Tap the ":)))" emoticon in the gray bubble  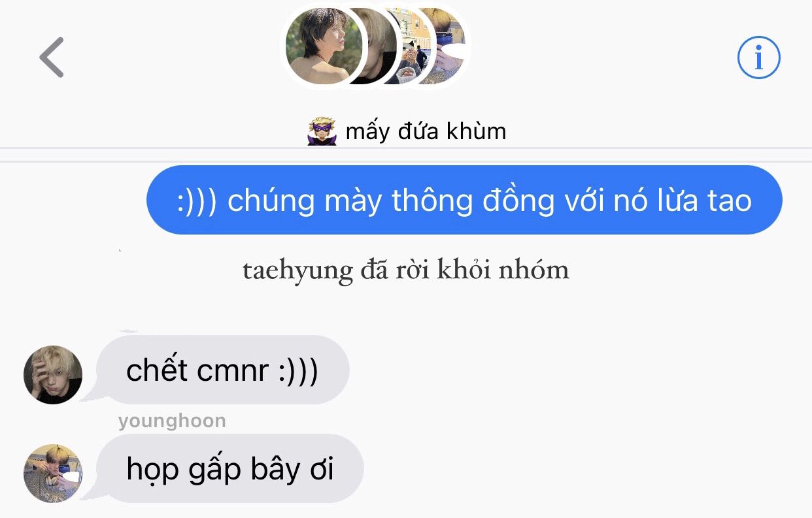tap(297, 371)
